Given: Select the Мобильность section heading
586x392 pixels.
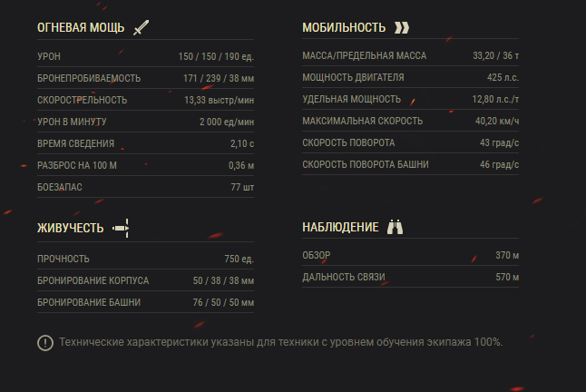Looking at the screenshot, I should [x=344, y=27].
